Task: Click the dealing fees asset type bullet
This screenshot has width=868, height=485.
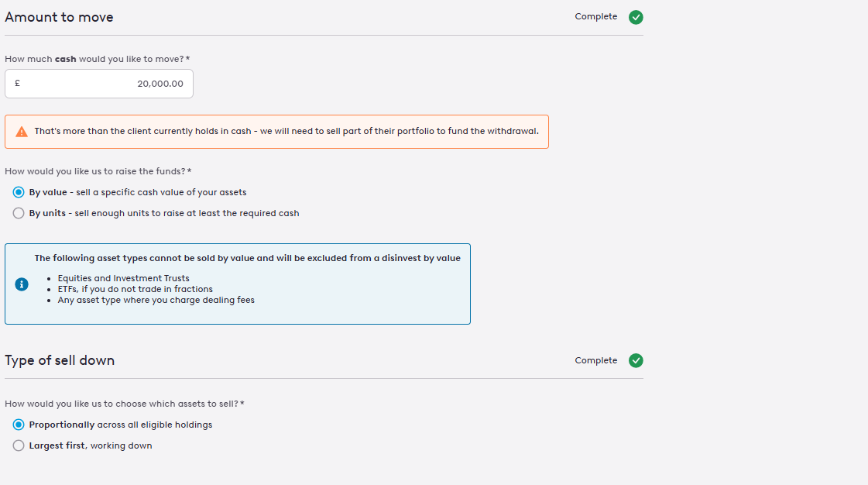Action: 156,300
